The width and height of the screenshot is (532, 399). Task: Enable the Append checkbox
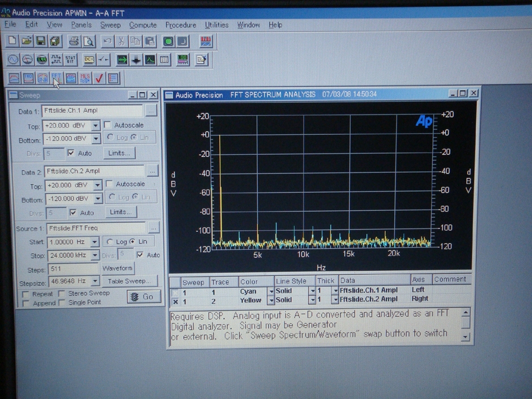25,303
